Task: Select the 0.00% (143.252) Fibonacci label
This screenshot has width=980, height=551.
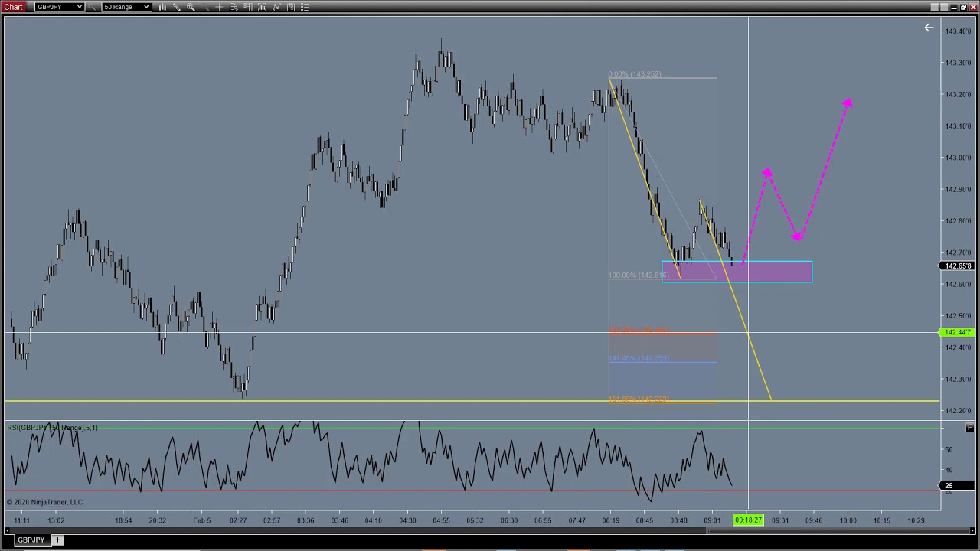Action: [635, 74]
